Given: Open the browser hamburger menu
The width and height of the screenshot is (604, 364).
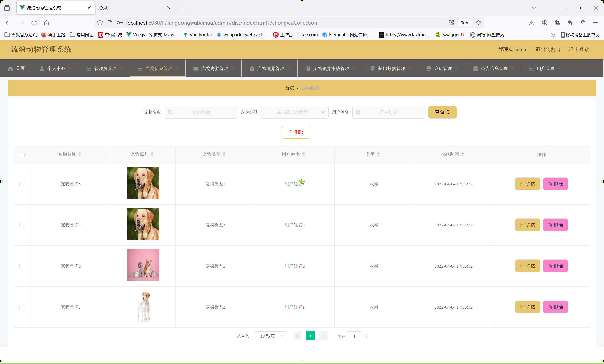Looking at the screenshot, I should coord(596,23).
